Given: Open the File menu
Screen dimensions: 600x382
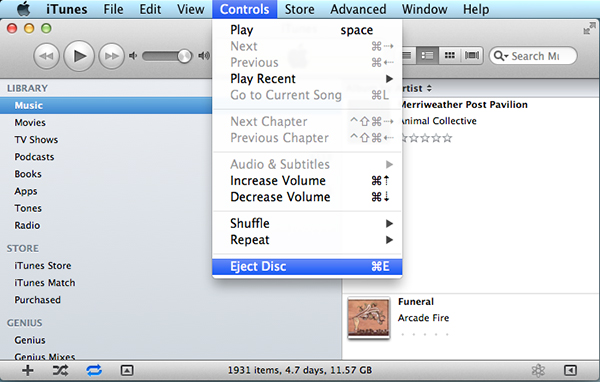Looking at the screenshot, I should point(113,9).
